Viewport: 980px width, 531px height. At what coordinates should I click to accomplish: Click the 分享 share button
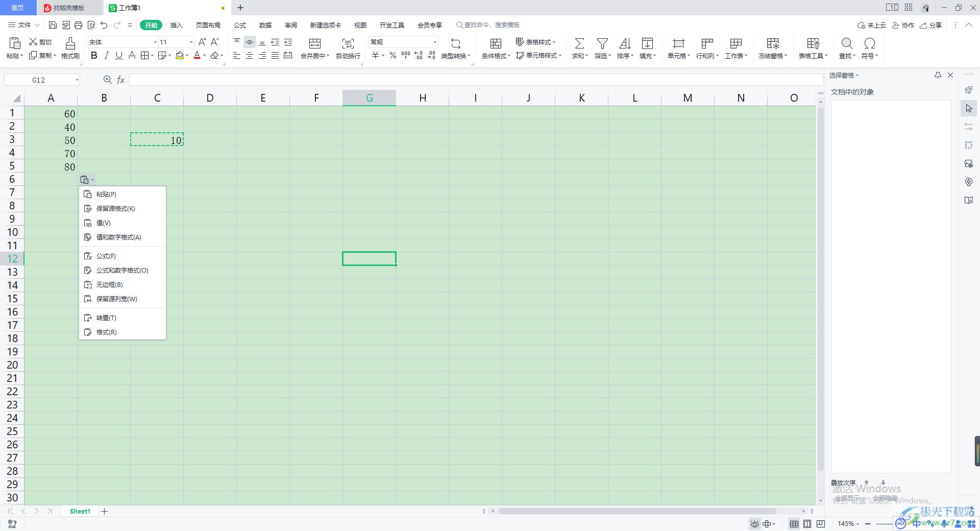click(x=930, y=25)
